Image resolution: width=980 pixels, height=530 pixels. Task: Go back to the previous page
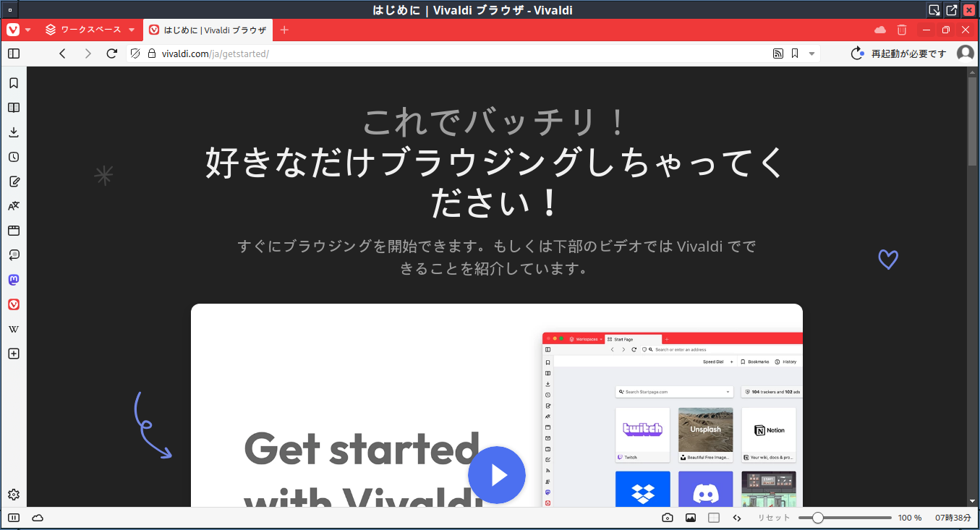[62, 54]
